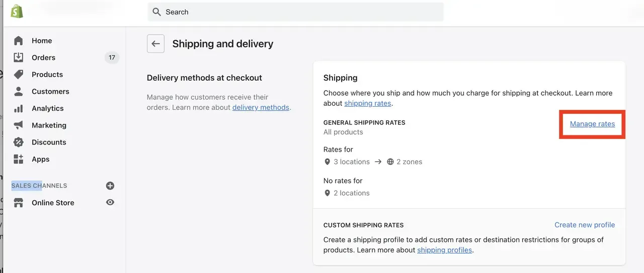Click the Discounts badge icon

tap(19, 142)
